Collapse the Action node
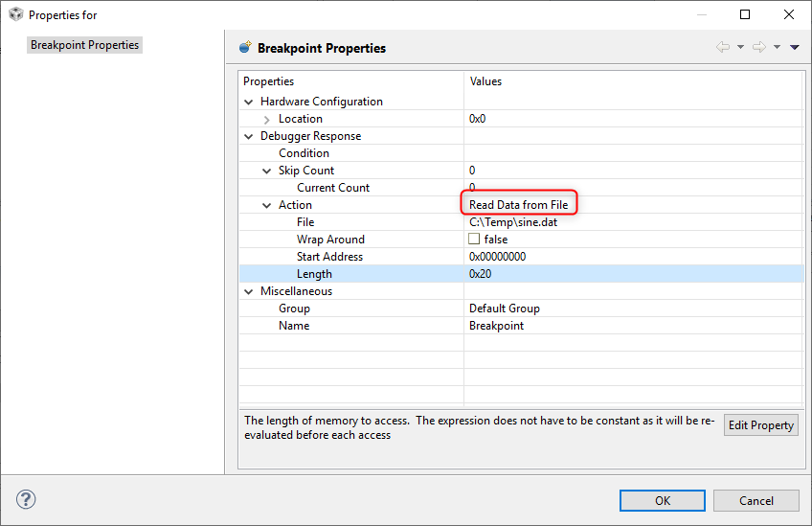The height and width of the screenshot is (526, 812). (x=267, y=205)
